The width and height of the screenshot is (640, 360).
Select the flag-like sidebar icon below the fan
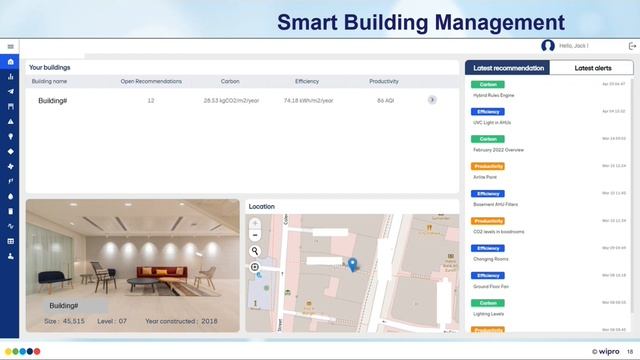tap(11, 181)
